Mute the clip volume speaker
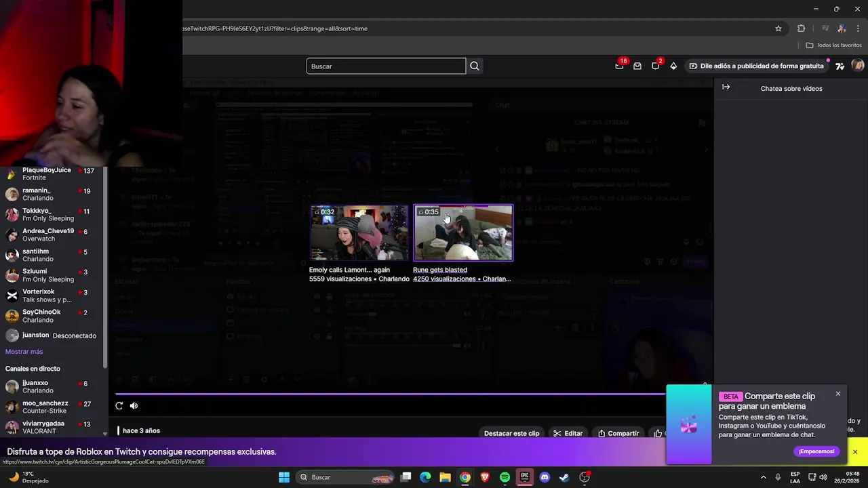 [134, 405]
